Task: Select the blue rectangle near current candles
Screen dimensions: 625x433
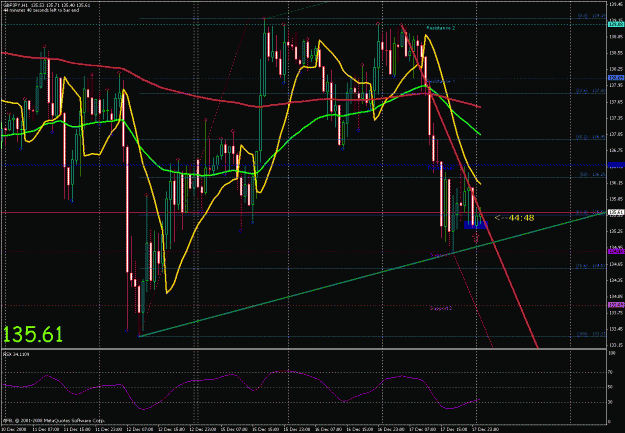Action: click(476, 225)
